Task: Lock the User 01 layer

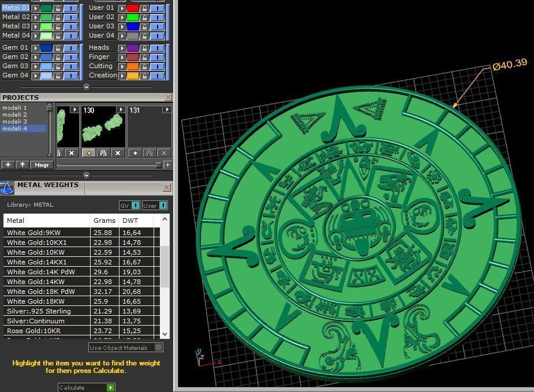Action: tap(145, 8)
